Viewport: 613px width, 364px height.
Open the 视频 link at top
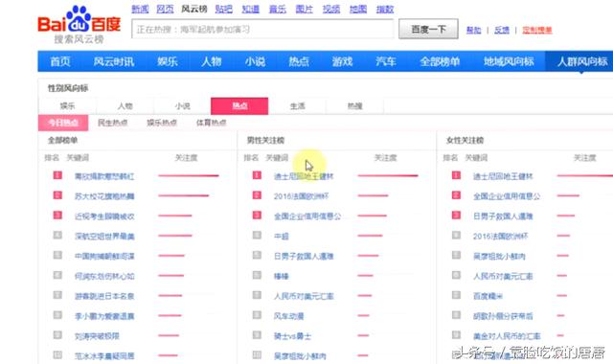[331, 9]
